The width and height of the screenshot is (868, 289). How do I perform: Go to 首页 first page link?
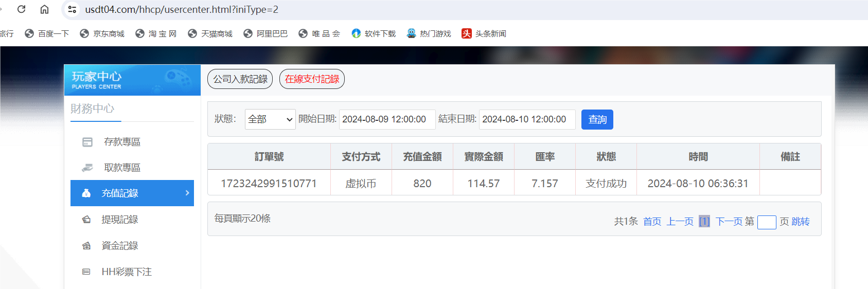[652, 222]
